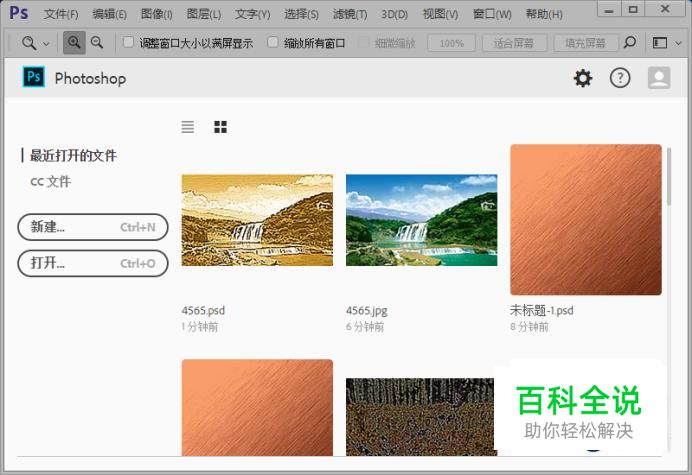Enable 缩放所有窗口 checkbox
The image size is (692, 475).
[x=273, y=42]
